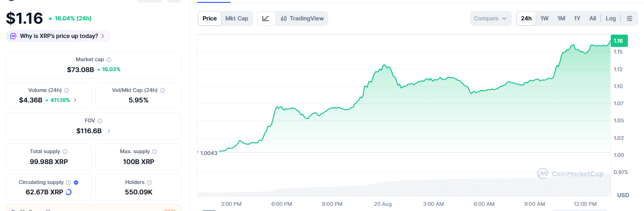The image size is (644, 211).
Task: Open "Why is XRP's price up today?"
Action: [58, 36]
